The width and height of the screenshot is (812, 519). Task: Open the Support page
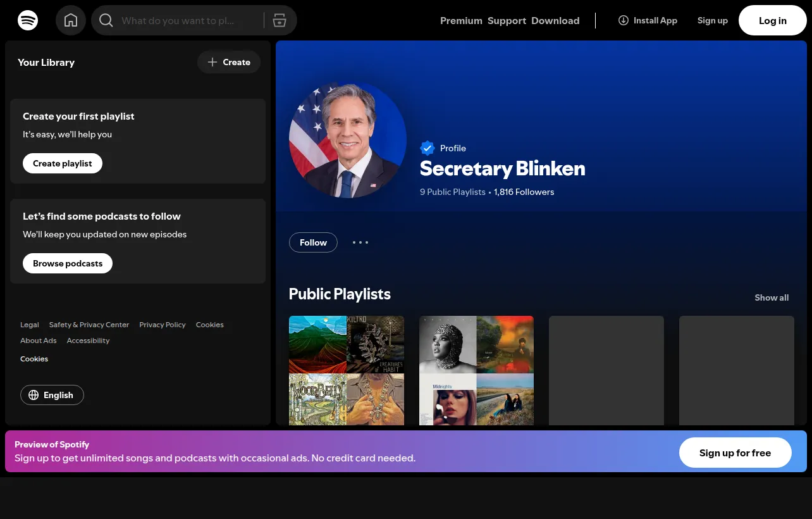click(507, 20)
